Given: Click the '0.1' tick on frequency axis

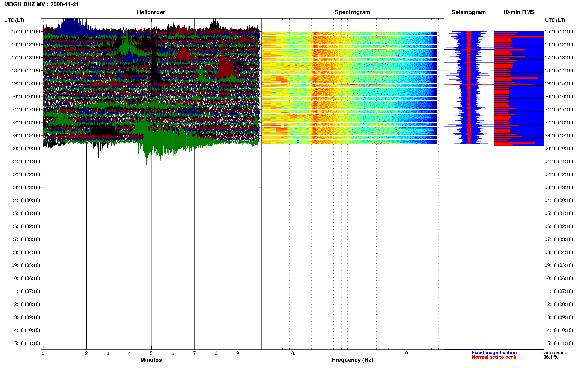Looking at the screenshot, I should pyautogui.click(x=295, y=353).
